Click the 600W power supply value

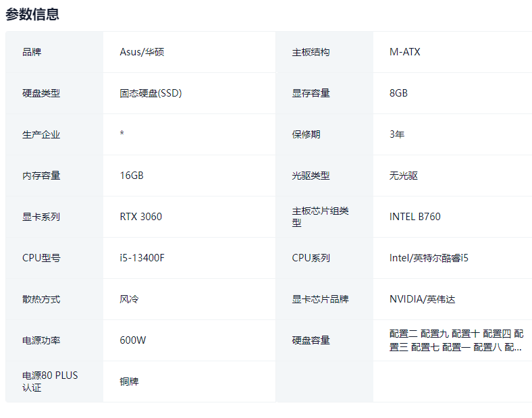(x=132, y=340)
